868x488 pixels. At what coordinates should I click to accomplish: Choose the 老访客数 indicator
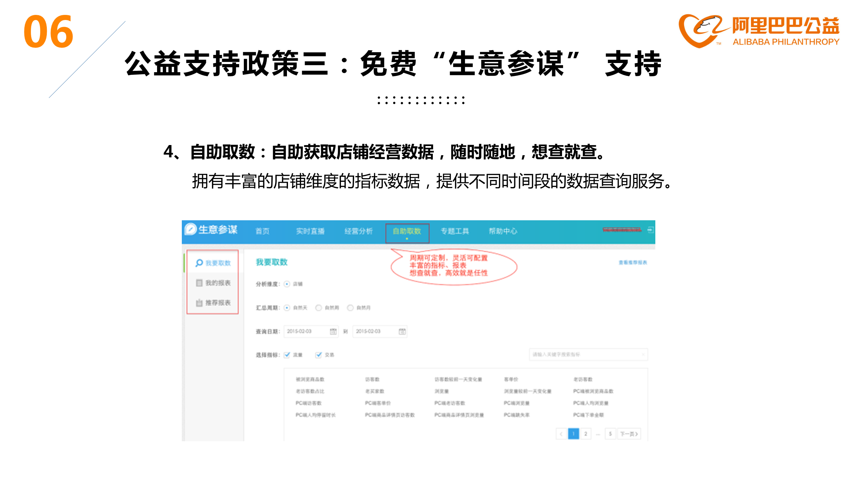(x=583, y=379)
